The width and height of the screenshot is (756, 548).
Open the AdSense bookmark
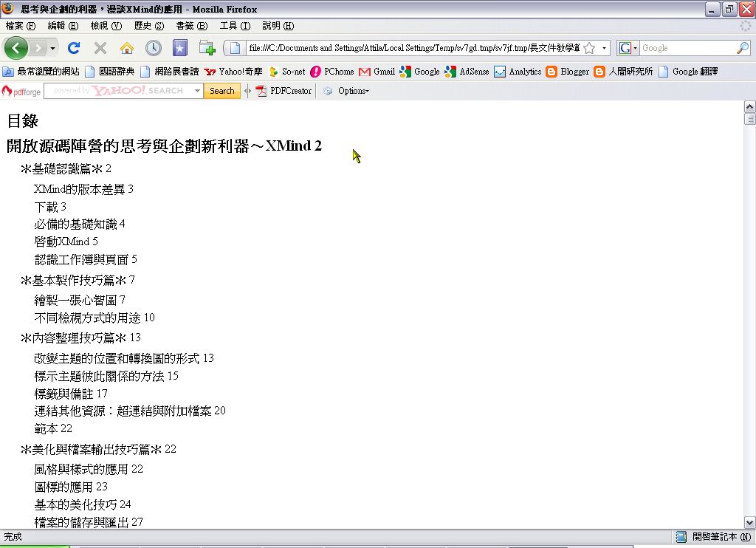point(467,72)
